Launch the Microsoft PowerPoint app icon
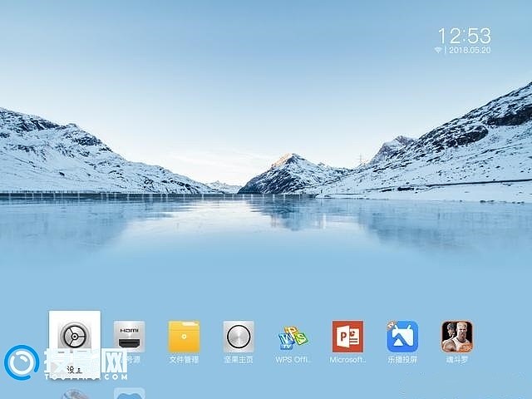 click(347, 337)
